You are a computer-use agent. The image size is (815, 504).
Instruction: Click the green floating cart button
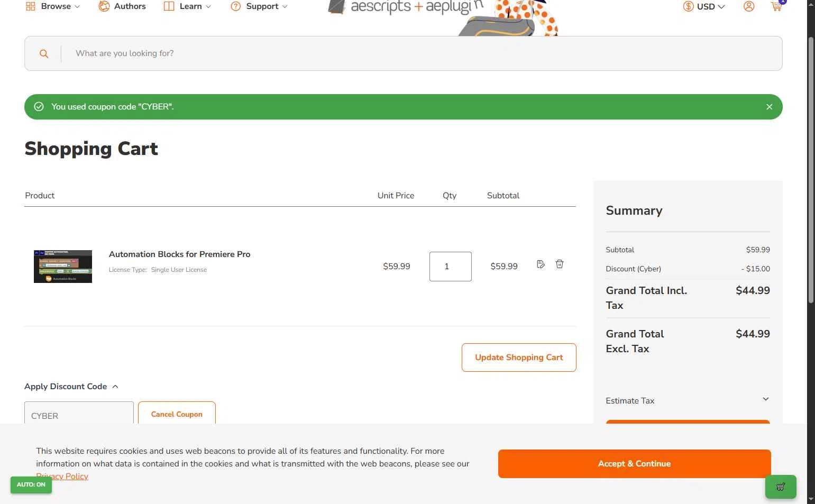click(x=781, y=487)
